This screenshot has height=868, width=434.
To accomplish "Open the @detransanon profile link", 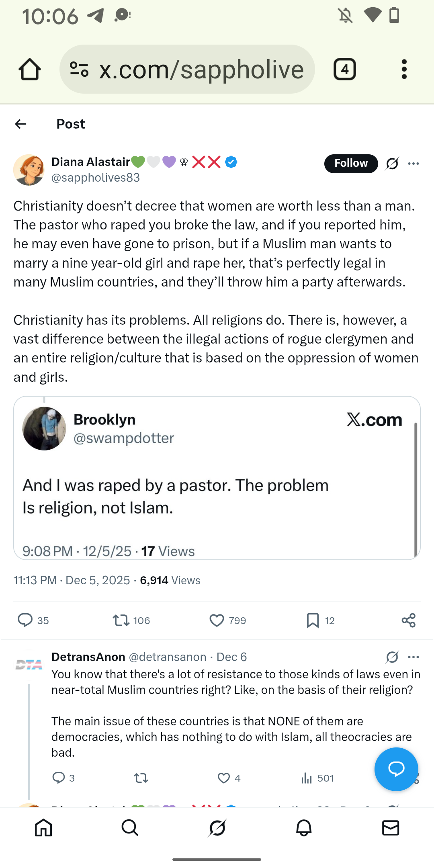I will point(167,657).
